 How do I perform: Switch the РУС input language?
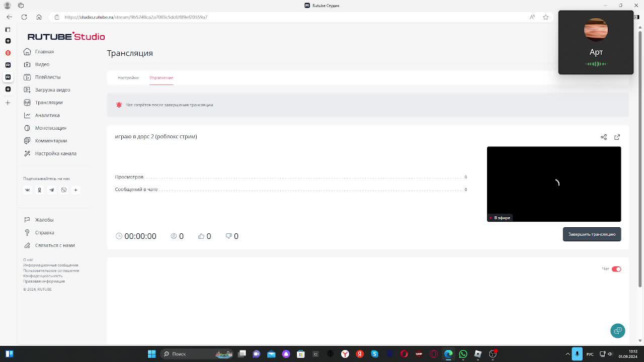[590, 354]
